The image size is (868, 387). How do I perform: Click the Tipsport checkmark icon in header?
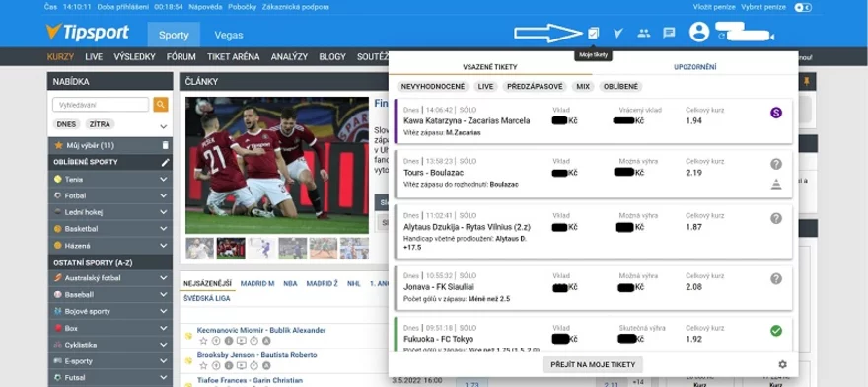coord(617,34)
